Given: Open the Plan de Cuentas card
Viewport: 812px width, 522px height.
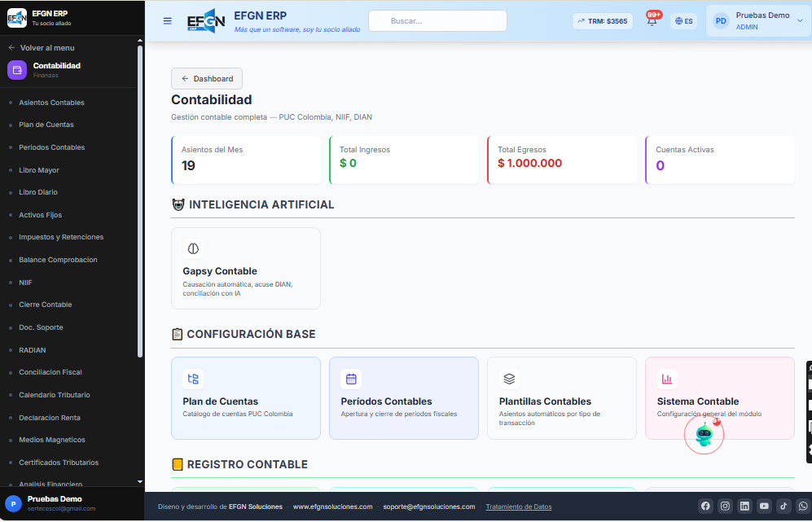Looking at the screenshot, I should click(245, 398).
